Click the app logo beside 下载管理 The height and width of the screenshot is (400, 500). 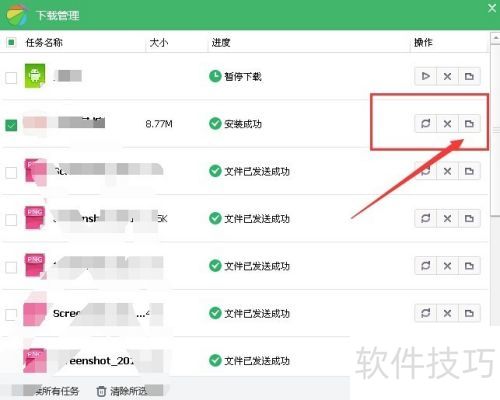pos(16,15)
